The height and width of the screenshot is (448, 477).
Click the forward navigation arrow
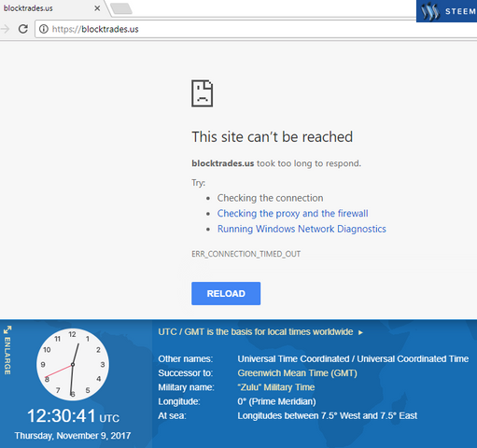5,29
